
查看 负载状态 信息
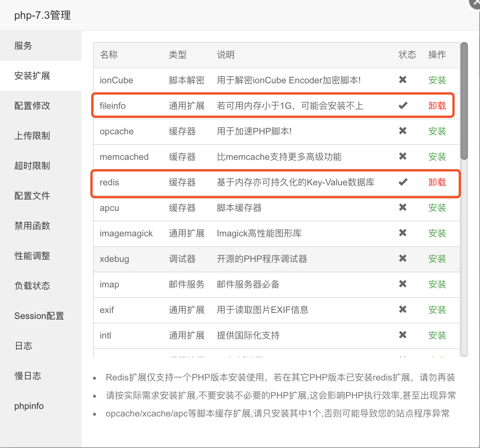32,286
